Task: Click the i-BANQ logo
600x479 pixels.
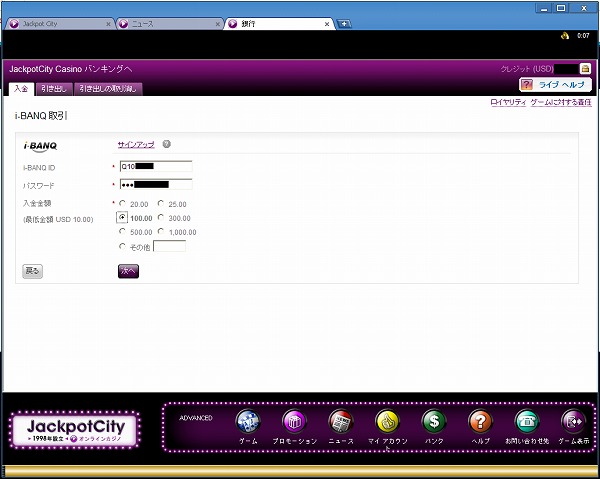Action: click(x=40, y=146)
